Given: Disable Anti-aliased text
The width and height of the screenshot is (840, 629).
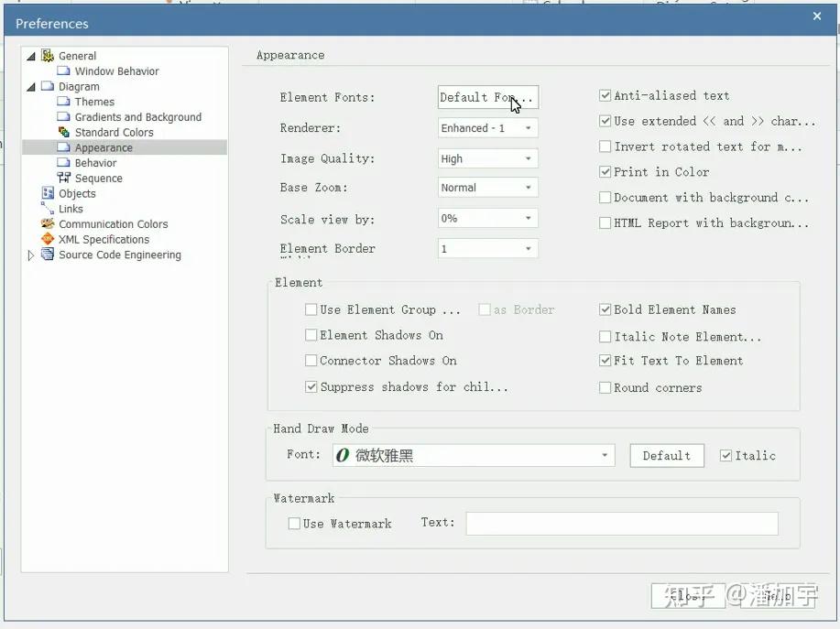Looking at the screenshot, I should 605,95.
